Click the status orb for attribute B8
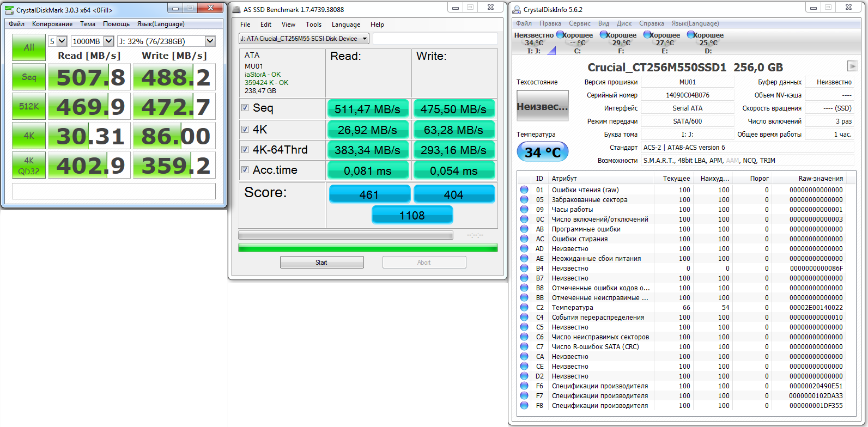Screen dimensions: 868x427 click(x=524, y=288)
